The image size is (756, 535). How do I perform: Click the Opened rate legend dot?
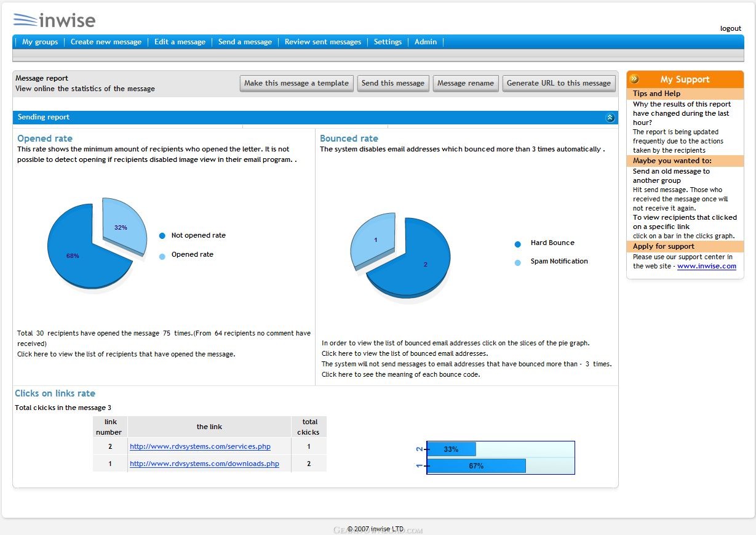(x=162, y=256)
